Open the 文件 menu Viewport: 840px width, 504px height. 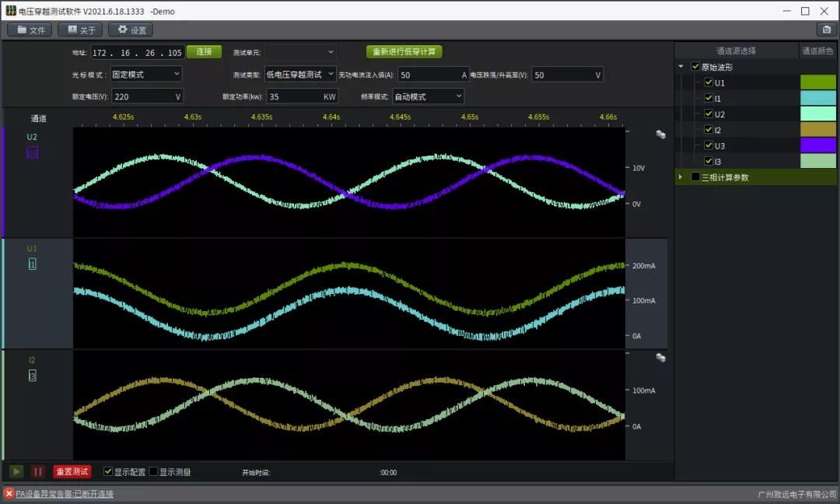coord(30,30)
